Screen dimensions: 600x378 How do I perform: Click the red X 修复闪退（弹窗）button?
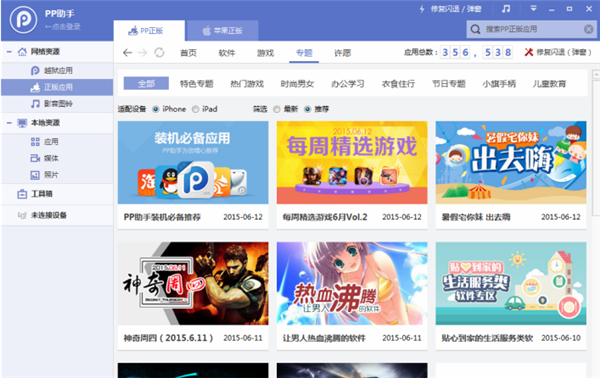pos(558,52)
